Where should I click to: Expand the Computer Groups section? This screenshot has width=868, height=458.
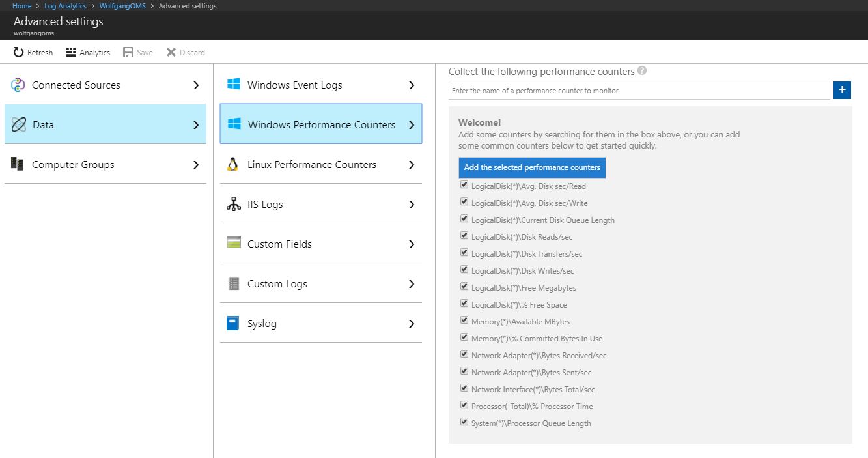click(195, 164)
